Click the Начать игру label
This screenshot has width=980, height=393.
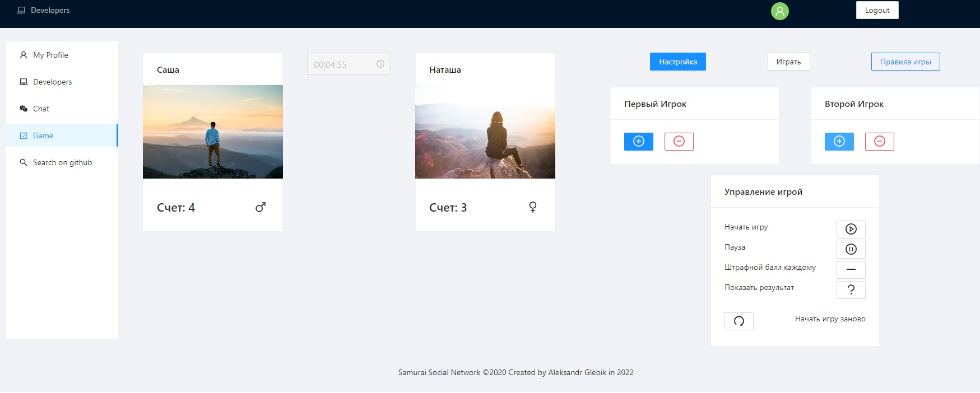tap(746, 227)
